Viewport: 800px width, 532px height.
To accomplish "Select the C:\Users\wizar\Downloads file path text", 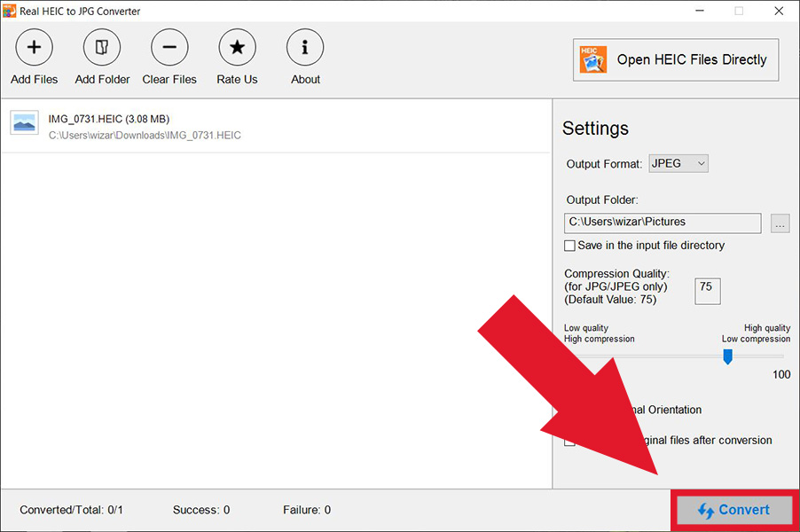I will [x=145, y=136].
